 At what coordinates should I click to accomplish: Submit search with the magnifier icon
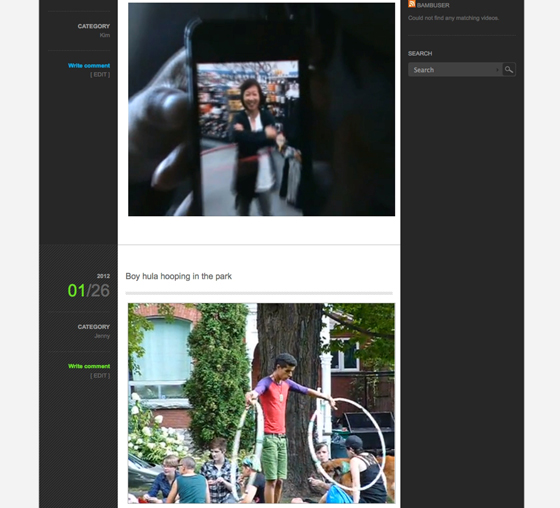(x=509, y=70)
